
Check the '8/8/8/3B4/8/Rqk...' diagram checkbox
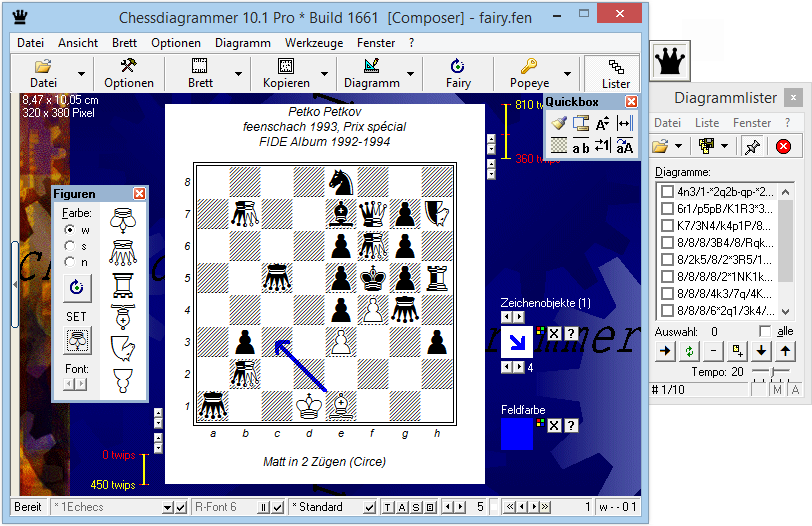point(668,242)
